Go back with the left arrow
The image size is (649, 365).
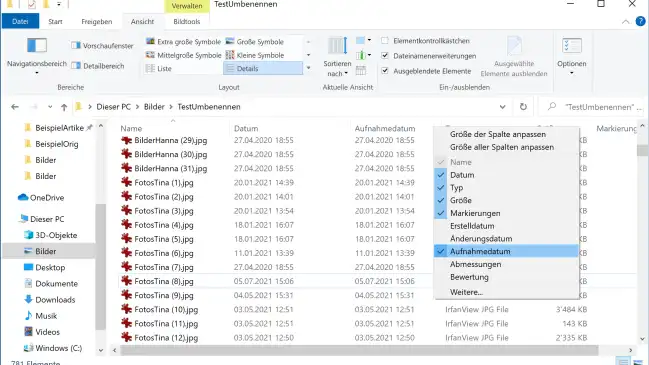(x=15, y=107)
